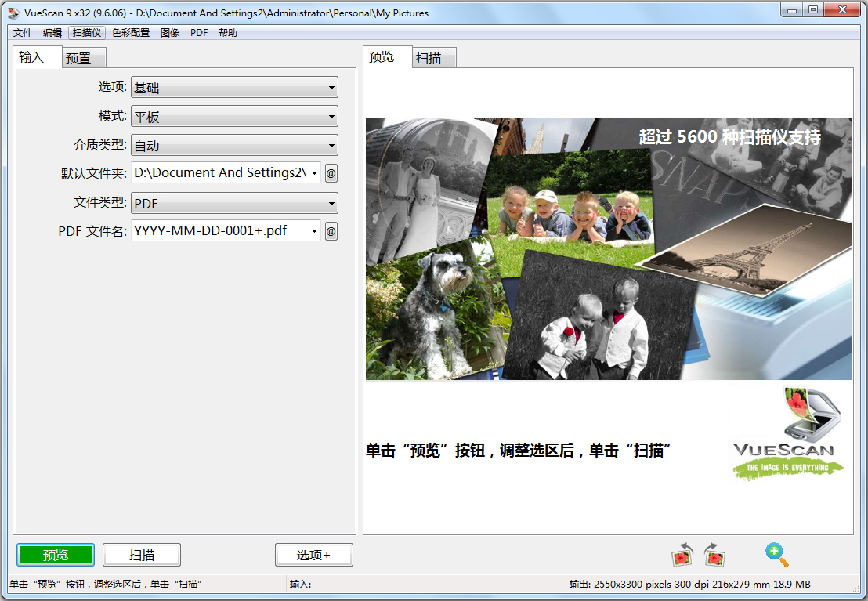Click the green 预览 button
Screen dimensions: 868x601
pyautogui.click(x=56, y=555)
